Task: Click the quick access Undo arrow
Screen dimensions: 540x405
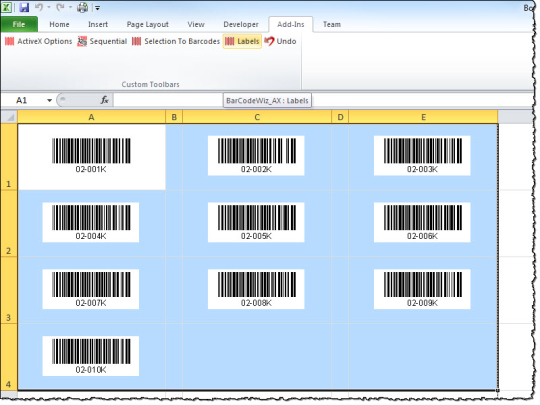Action: tap(39, 7)
